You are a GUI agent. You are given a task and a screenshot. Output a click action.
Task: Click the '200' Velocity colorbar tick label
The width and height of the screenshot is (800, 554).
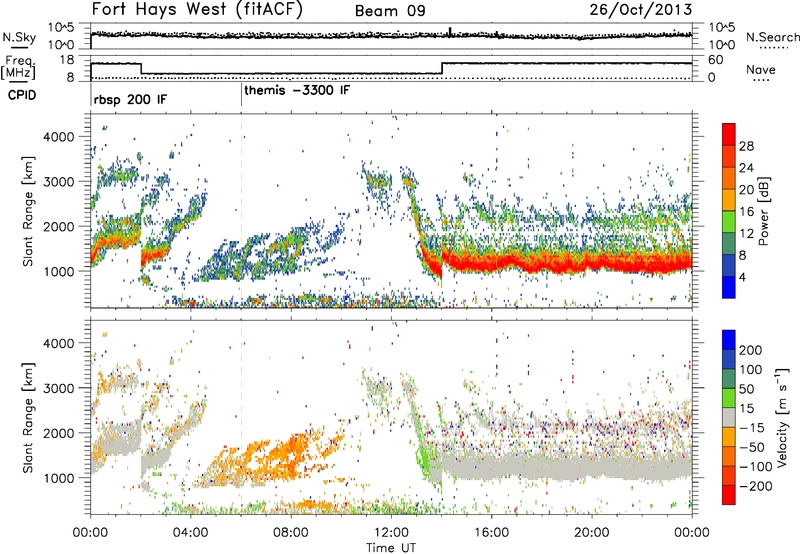[x=751, y=350]
